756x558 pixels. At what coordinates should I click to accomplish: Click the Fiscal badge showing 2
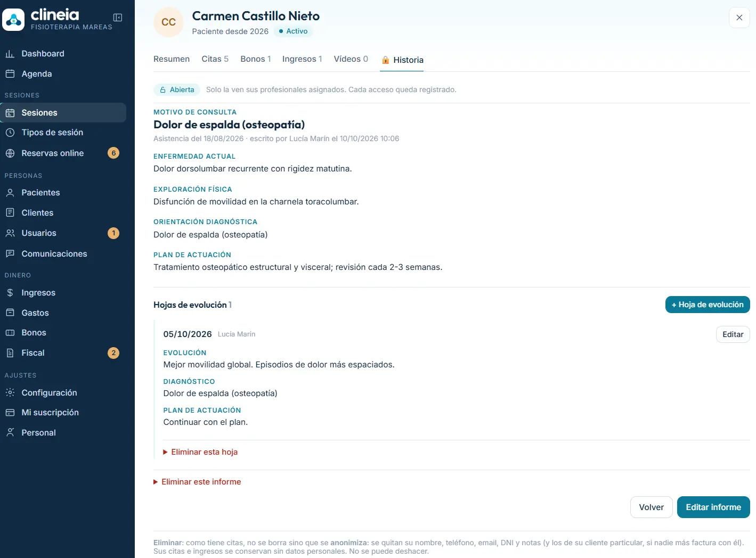pyautogui.click(x=113, y=353)
